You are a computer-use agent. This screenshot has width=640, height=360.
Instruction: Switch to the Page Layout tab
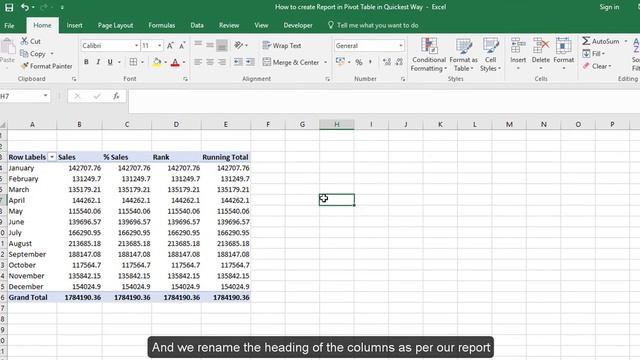point(116,25)
